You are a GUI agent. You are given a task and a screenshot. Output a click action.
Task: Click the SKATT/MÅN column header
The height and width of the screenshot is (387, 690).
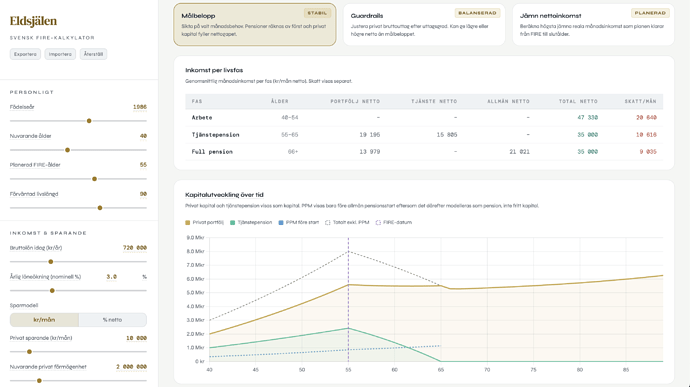coord(640,101)
